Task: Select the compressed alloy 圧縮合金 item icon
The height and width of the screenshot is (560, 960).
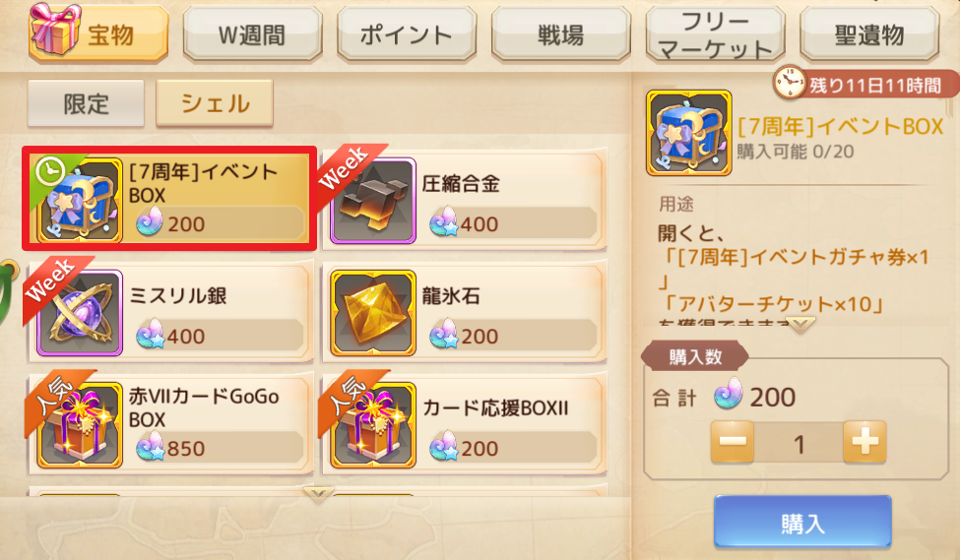Action: click(373, 202)
